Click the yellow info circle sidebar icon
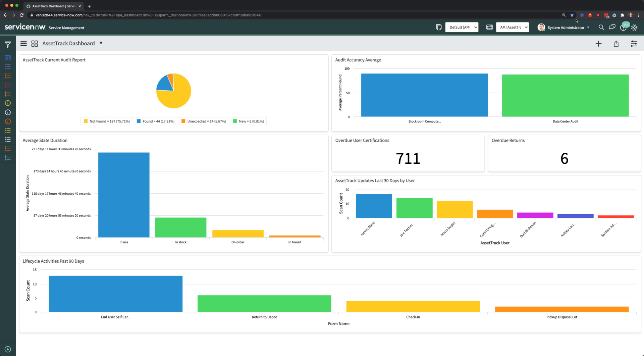Image resolution: width=644 pixels, height=356 pixels. (8, 103)
